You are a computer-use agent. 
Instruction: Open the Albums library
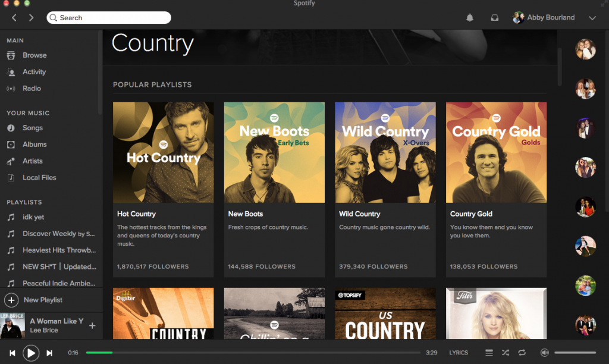click(x=36, y=144)
